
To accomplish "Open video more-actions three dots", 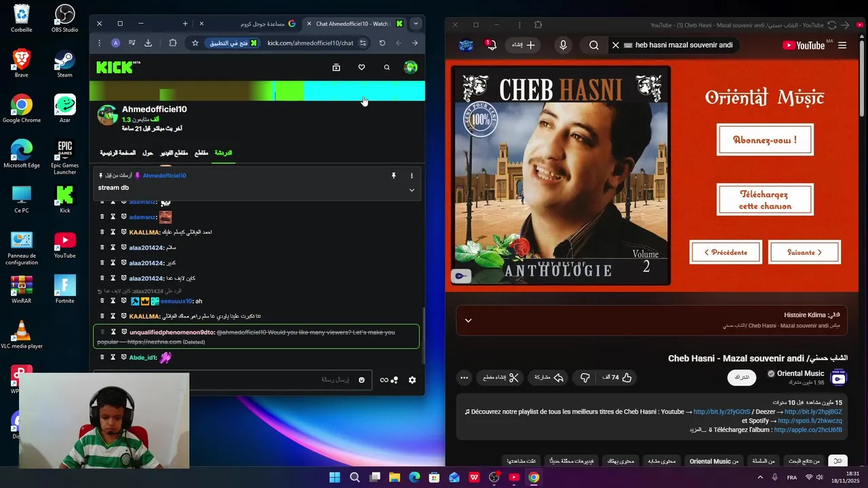I will 464,378.
